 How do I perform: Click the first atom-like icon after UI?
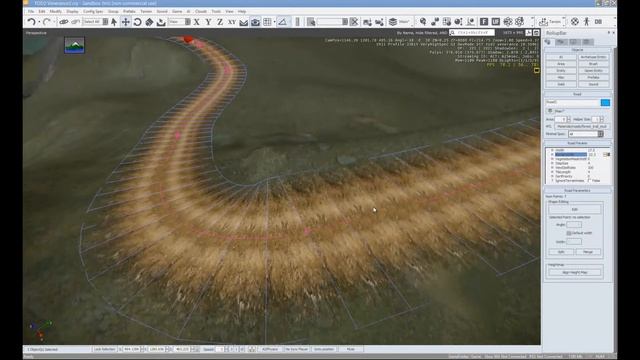pos(508,22)
